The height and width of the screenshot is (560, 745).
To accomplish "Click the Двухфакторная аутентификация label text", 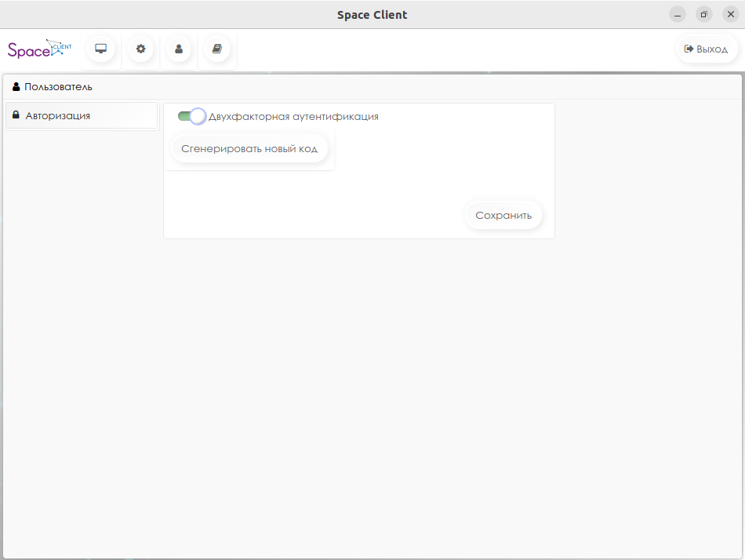I will pyautogui.click(x=293, y=116).
